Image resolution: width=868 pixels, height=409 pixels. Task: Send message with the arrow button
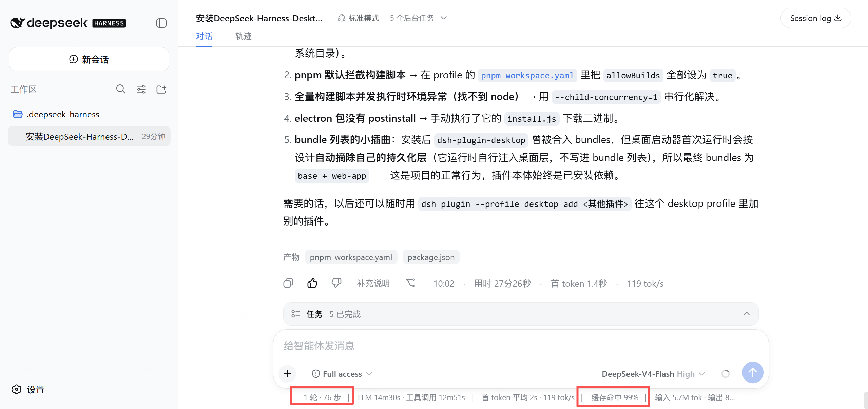coord(752,372)
